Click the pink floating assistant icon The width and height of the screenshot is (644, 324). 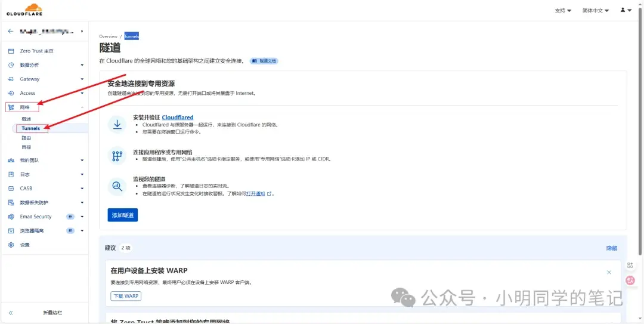click(630, 280)
